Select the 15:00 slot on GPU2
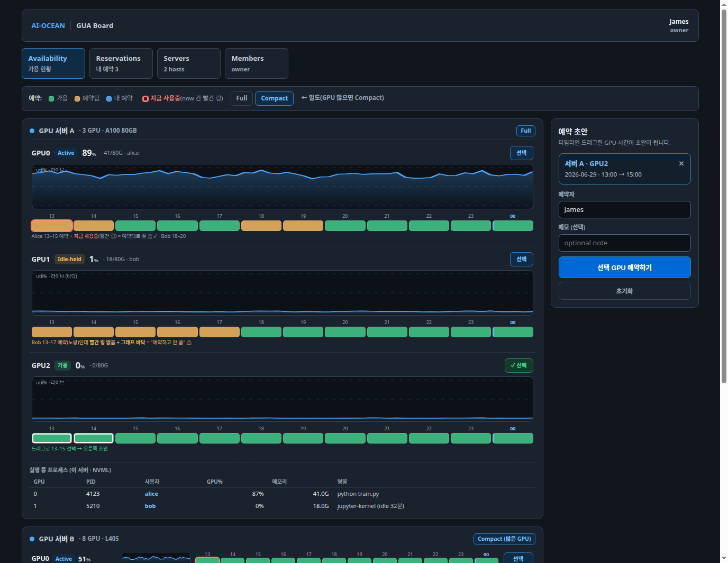Image resolution: width=728 pixels, height=563 pixels. [x=135, y=438]
